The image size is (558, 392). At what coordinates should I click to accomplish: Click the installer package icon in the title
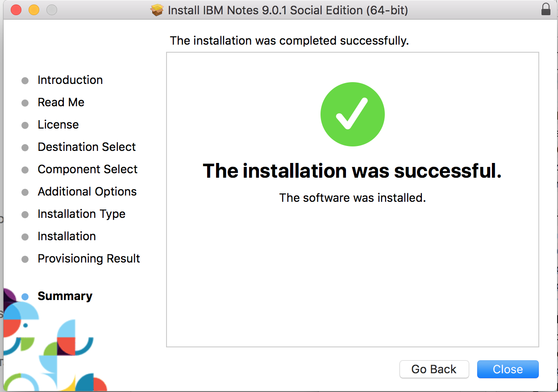[x=157, y=10]
